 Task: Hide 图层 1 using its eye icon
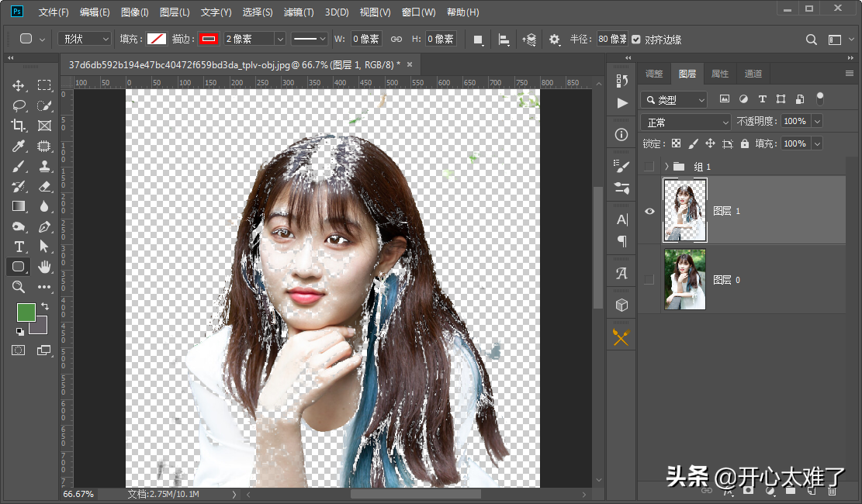pos(649,211)
